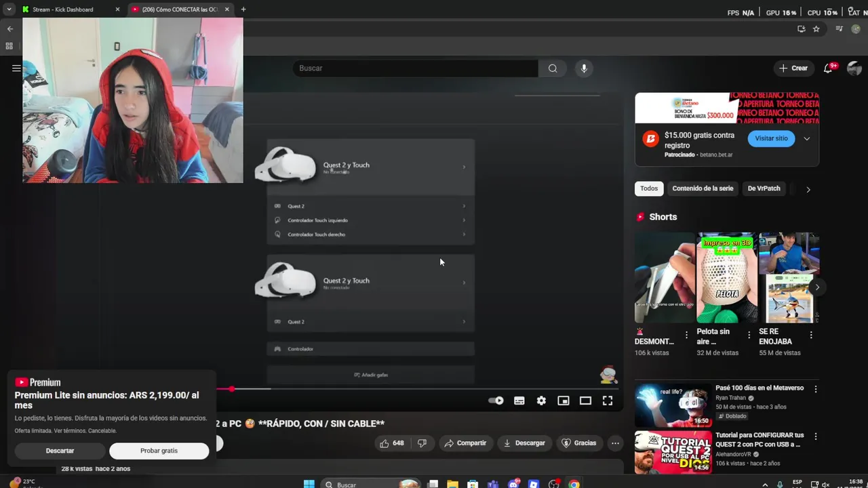868x488 pixels.
Task: Go back with the browser back arrow
Action: click(x=9, y=28)
